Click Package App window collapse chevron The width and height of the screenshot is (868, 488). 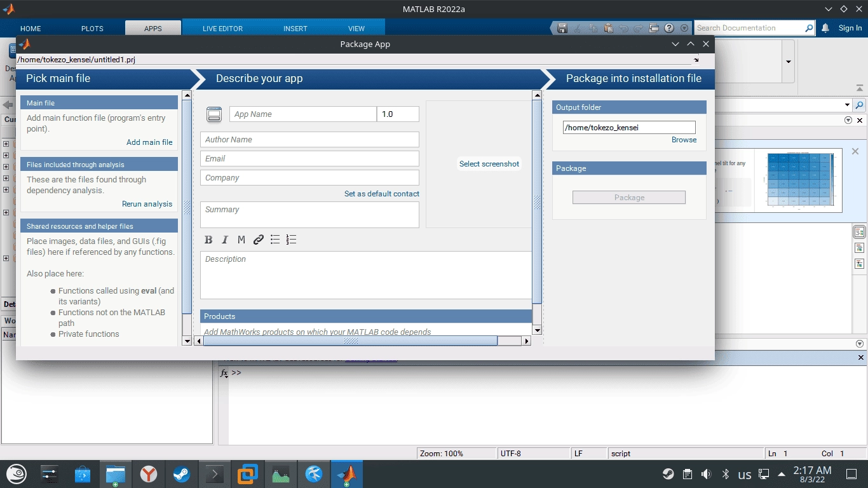[675, 44]
